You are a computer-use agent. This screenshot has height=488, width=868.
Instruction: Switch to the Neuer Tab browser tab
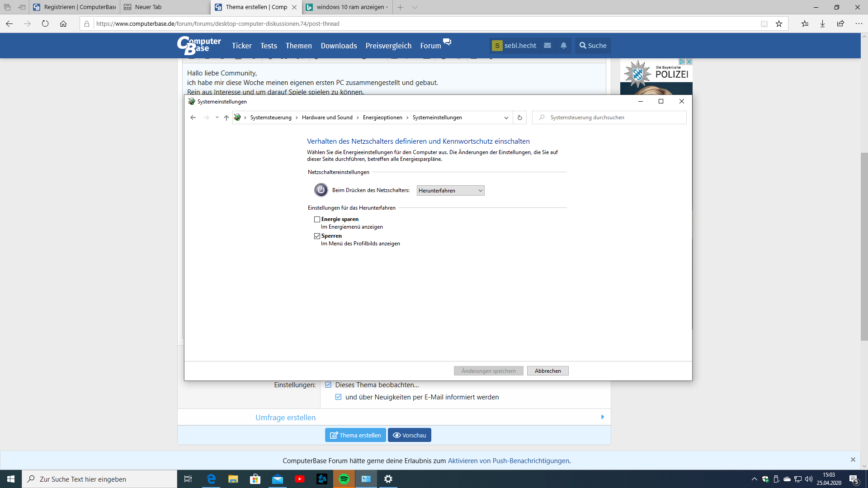coord(148,7)
